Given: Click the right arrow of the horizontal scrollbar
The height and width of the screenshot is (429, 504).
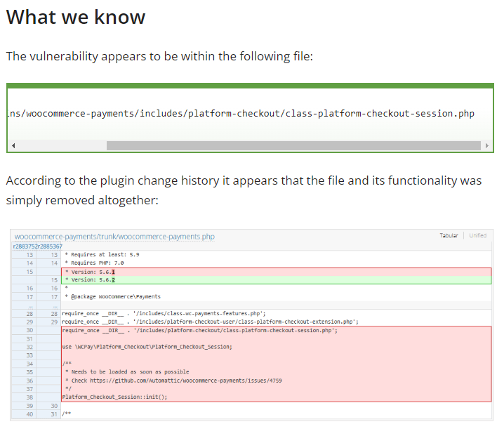Looking at the screenshot, I should click(x=487, y=145).
